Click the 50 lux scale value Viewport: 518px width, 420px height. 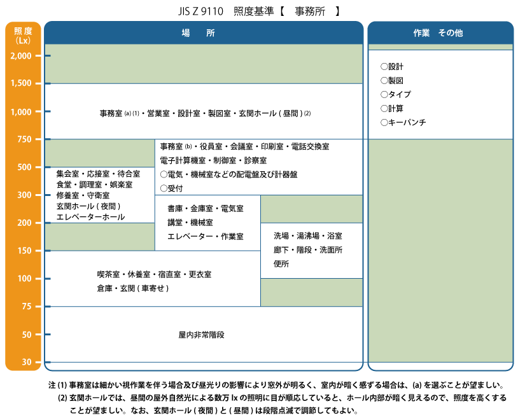click(x=27, y=335)
